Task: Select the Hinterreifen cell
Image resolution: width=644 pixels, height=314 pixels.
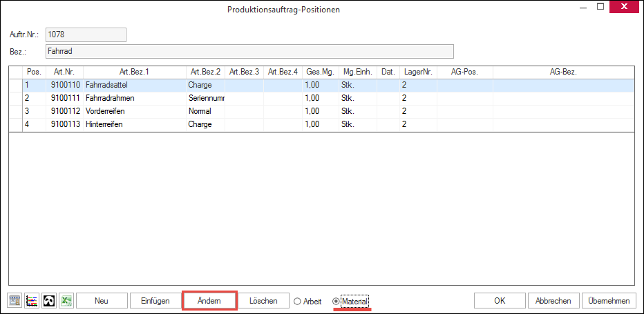Action: (134, 124)
